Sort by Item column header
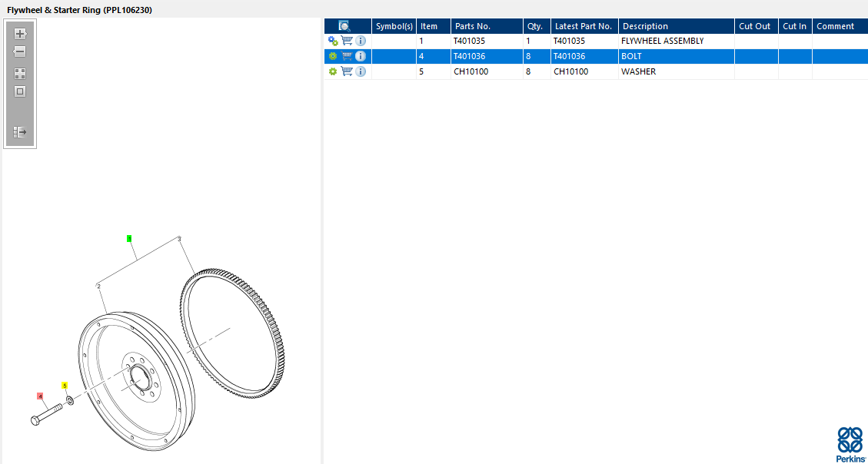868x464 pixels. [x=434, y=26]
